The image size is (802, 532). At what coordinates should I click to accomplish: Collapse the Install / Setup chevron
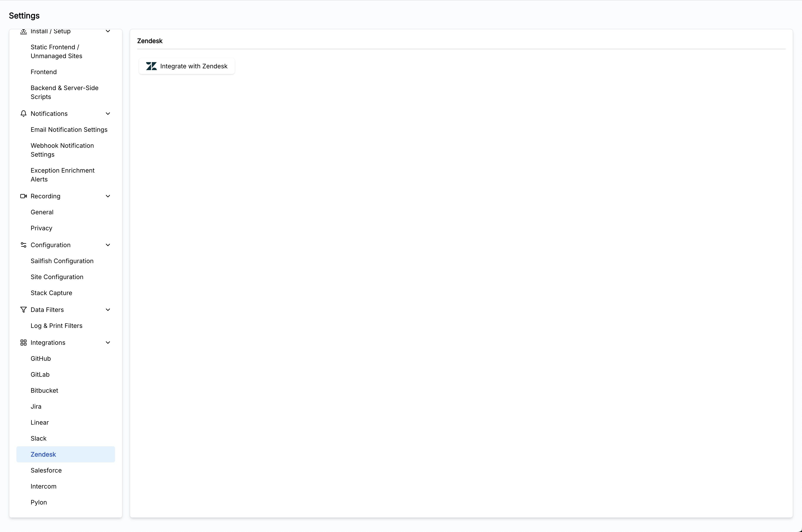[x=108, y=31]
